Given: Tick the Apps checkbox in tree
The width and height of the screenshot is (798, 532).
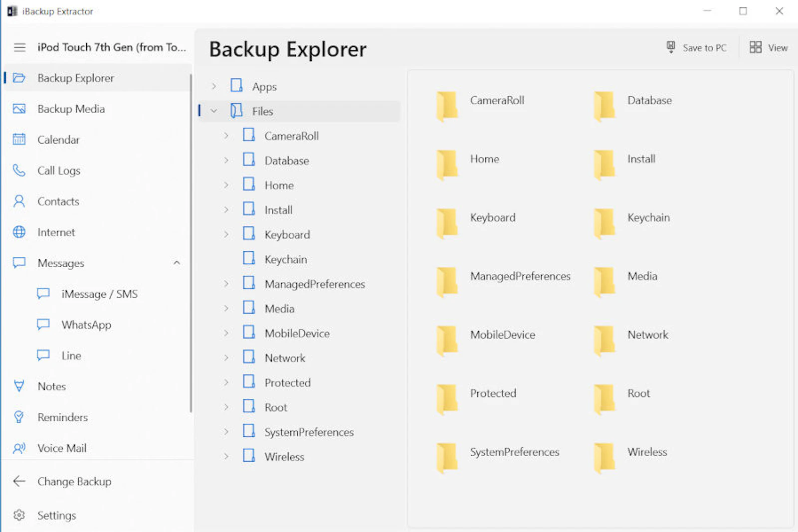Looking at the screenshot, I should point(236,86).
